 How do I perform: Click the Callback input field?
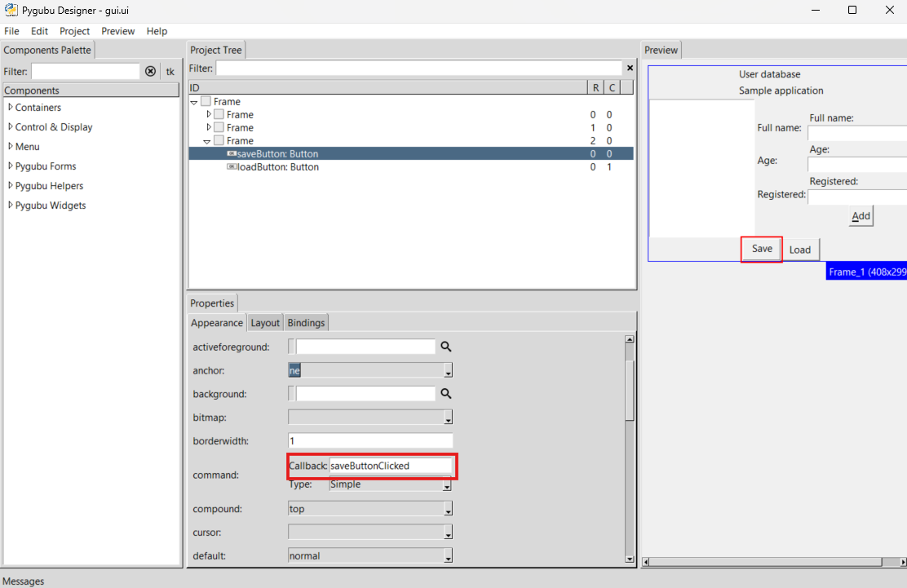tap(390, 466)
